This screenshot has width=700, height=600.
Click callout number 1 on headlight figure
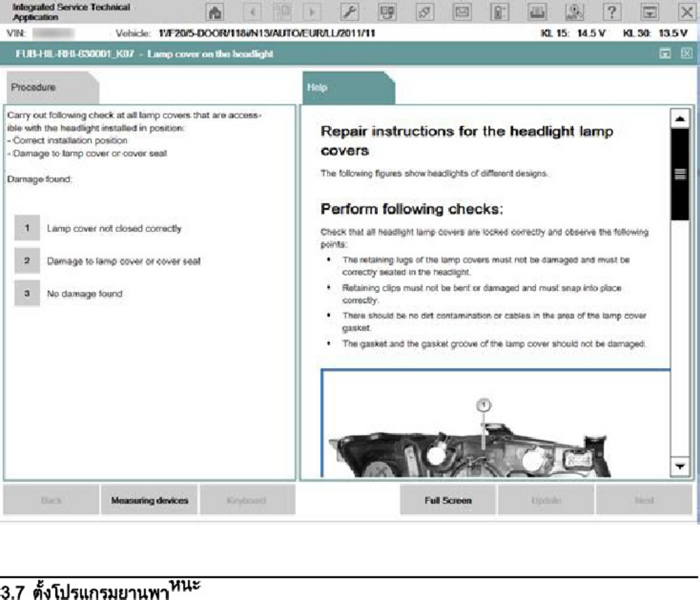click(483, 405)
